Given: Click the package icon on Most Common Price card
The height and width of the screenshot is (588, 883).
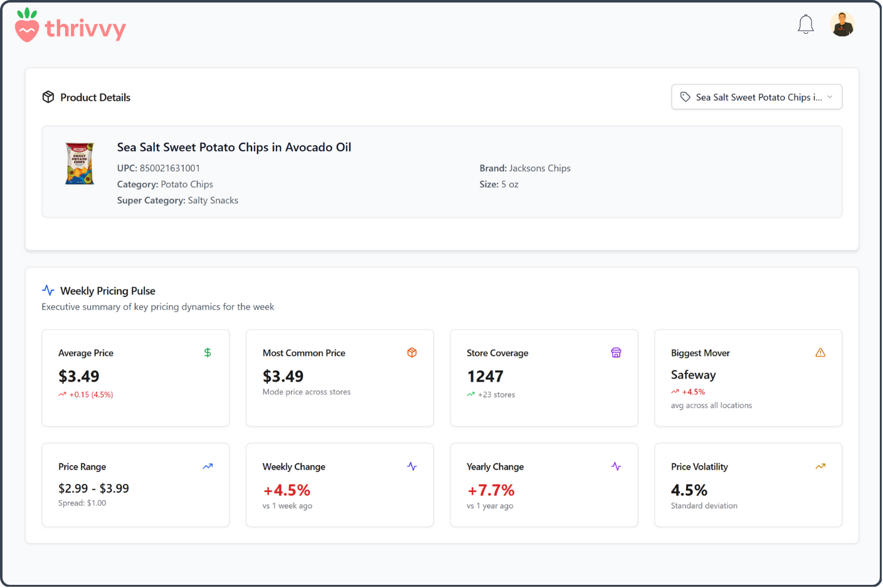Looking at the screenshot, I should 412,352.
